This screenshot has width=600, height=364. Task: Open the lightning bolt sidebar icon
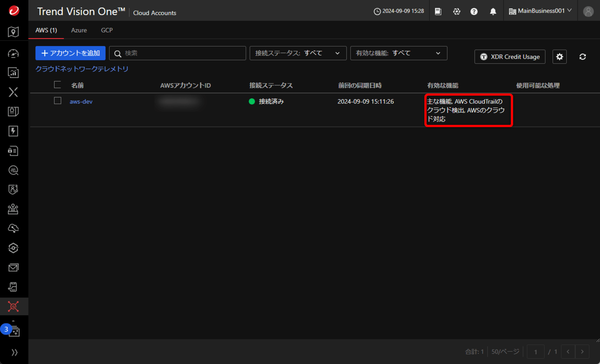pyautogui.click(x=13, y=131)
